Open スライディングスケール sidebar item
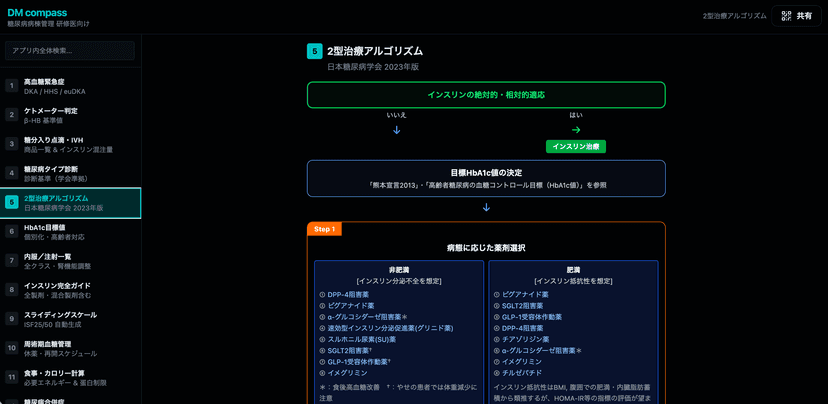The width and height of the screenshot is (828, 404). coord(70,319)
